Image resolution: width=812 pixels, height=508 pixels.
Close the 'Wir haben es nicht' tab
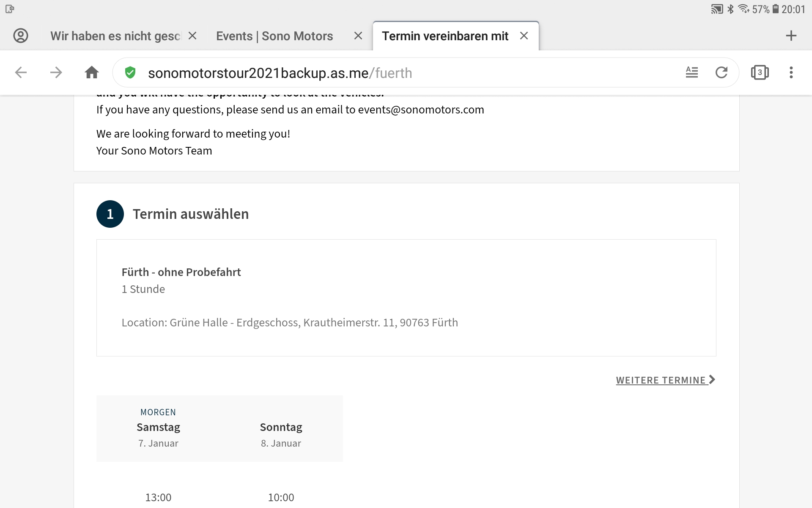click(x=192, y=36)
